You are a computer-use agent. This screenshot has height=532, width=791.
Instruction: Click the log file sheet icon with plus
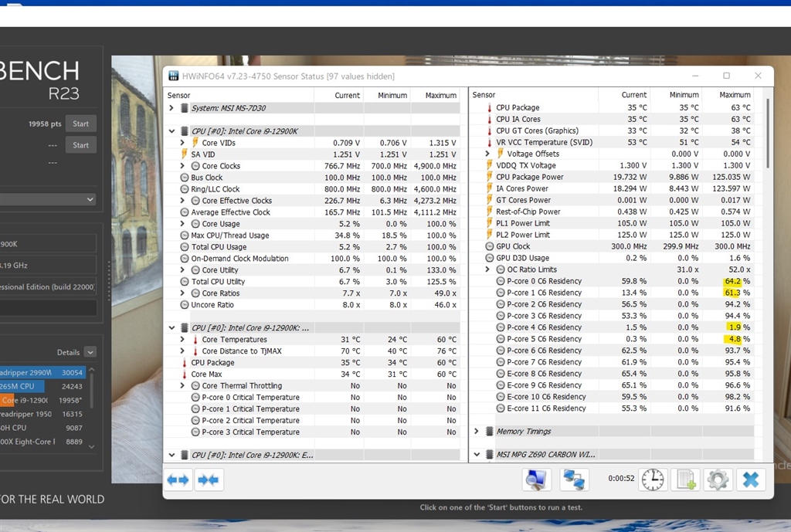coord(686,479)
